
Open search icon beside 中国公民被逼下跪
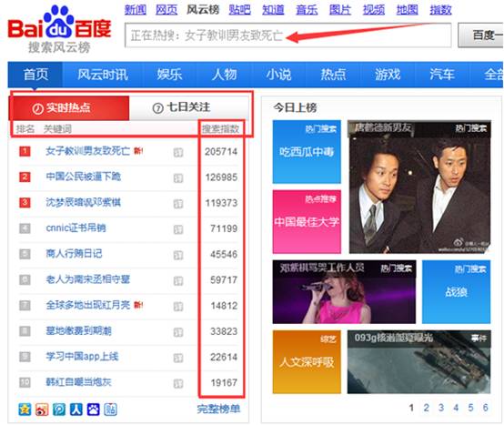pyautogui.click(x=178, y=177)
